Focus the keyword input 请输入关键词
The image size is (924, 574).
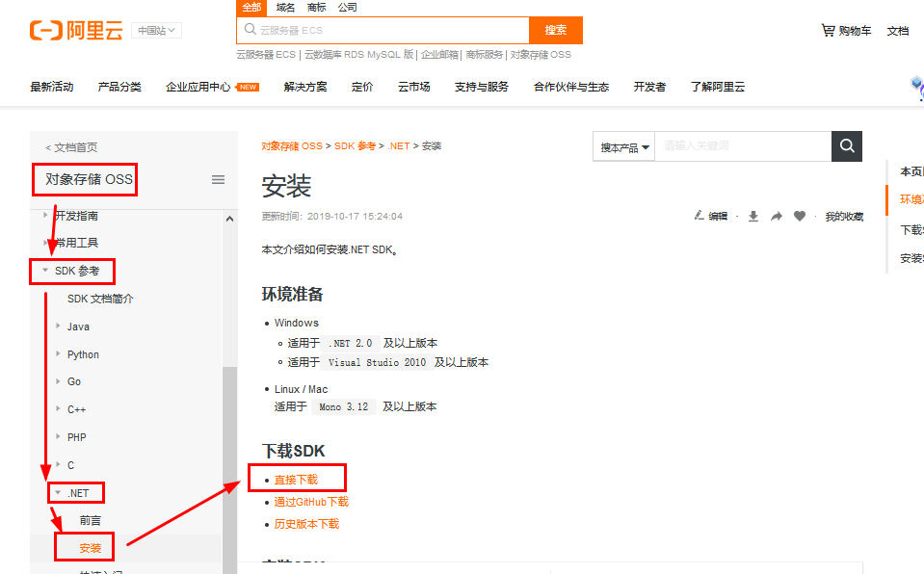pyautogui.click(x=743, y=146)
